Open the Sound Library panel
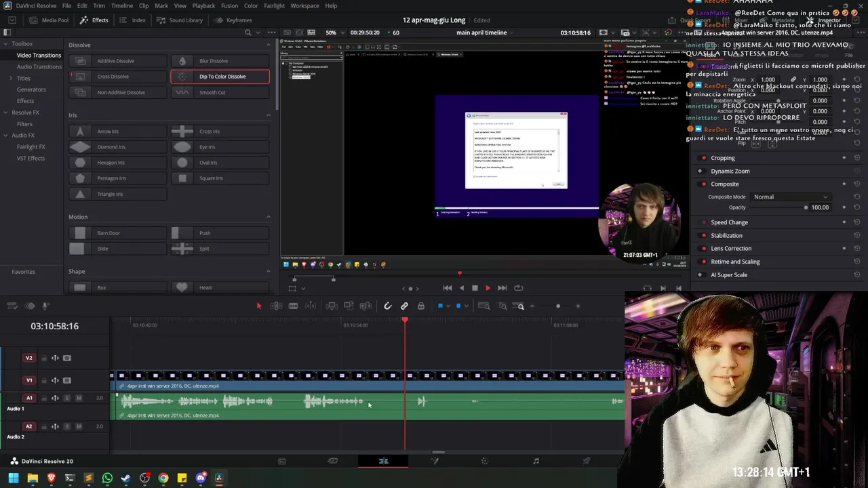 tap(180, 20)
